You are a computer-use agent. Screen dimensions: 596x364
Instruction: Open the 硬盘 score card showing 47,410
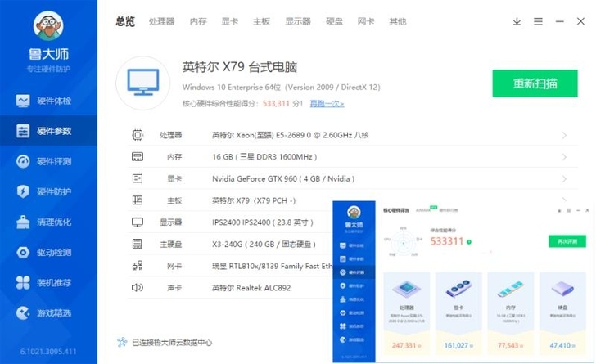(x=562, y=314)
